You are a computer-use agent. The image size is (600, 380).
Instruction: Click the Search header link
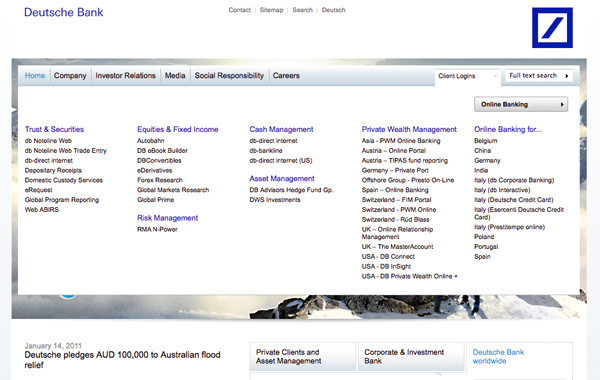(302, 10)
